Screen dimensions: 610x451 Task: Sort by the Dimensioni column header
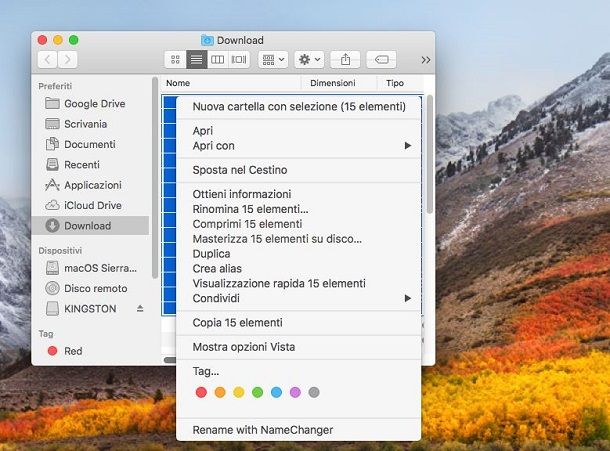tap(339, 83)
